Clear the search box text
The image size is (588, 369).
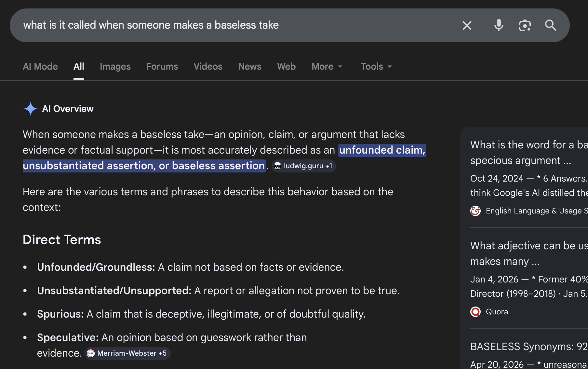[x=467, y=25]
